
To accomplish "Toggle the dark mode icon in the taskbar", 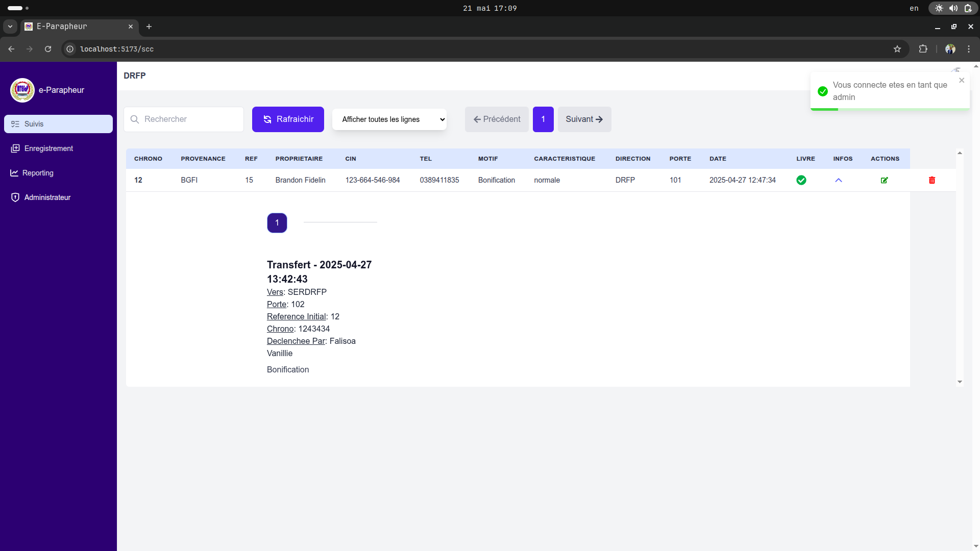I will click(939, 8).
